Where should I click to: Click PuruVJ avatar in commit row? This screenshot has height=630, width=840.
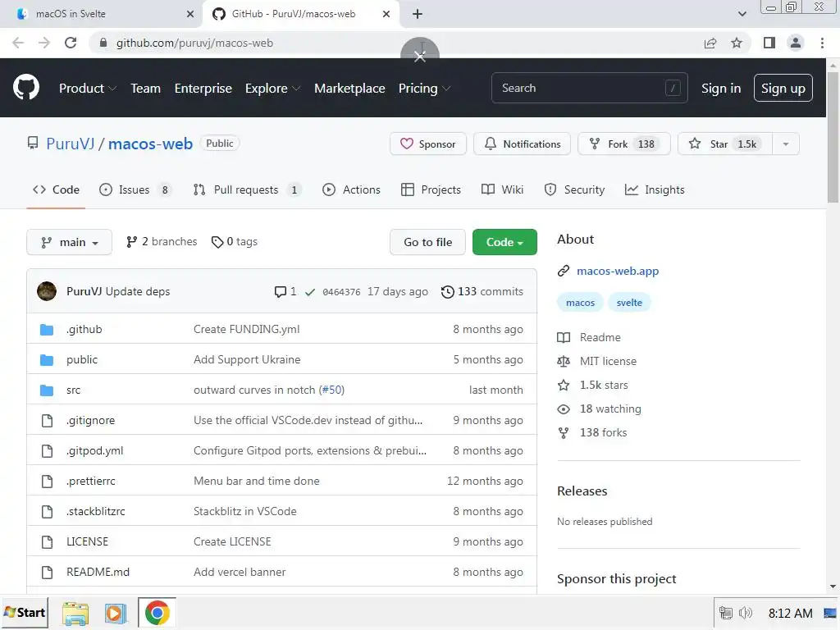click(x=47, y=291)
